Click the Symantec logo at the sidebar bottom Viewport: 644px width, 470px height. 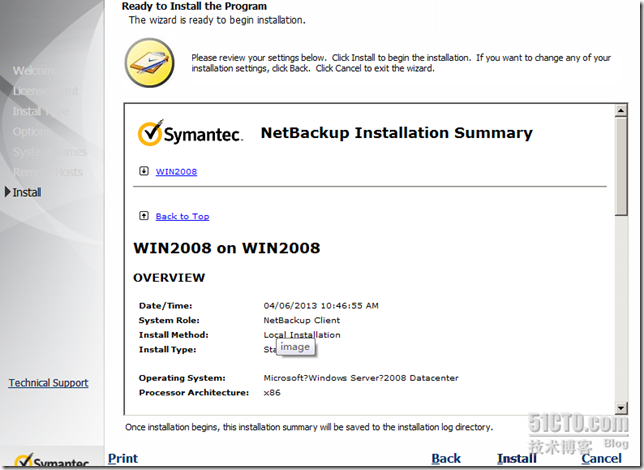click(x=52, y=461)
